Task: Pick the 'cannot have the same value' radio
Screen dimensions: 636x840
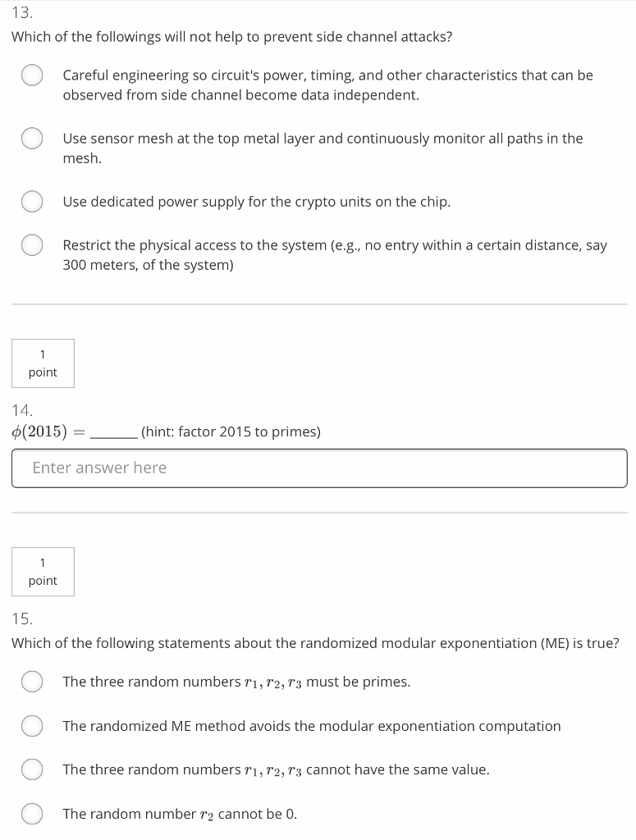Action: pos(32,769)
